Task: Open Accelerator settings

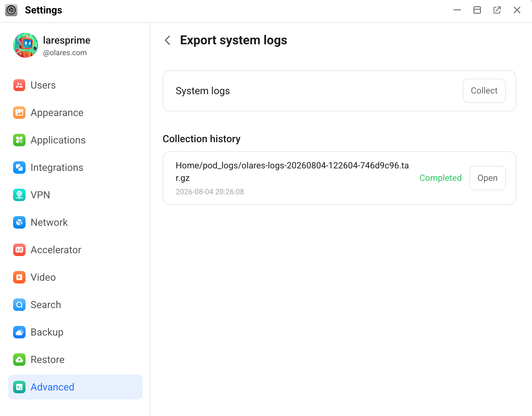Action: pos(75,250)
